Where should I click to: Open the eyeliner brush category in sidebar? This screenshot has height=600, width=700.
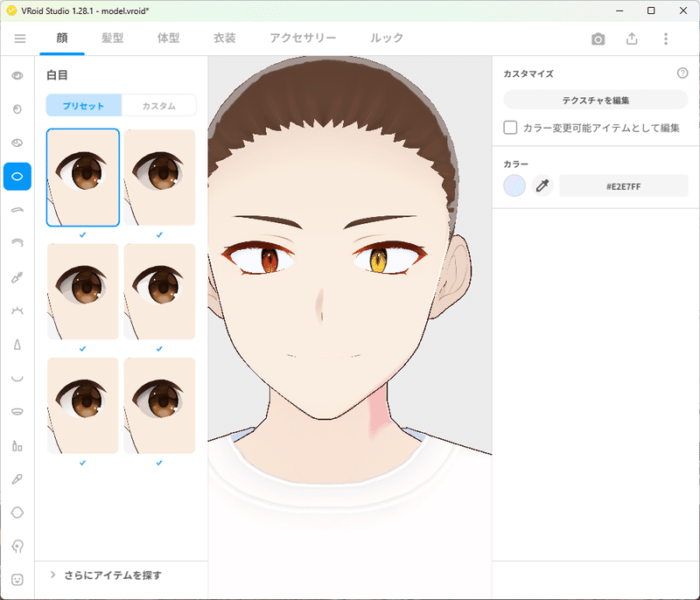[17, 277]
